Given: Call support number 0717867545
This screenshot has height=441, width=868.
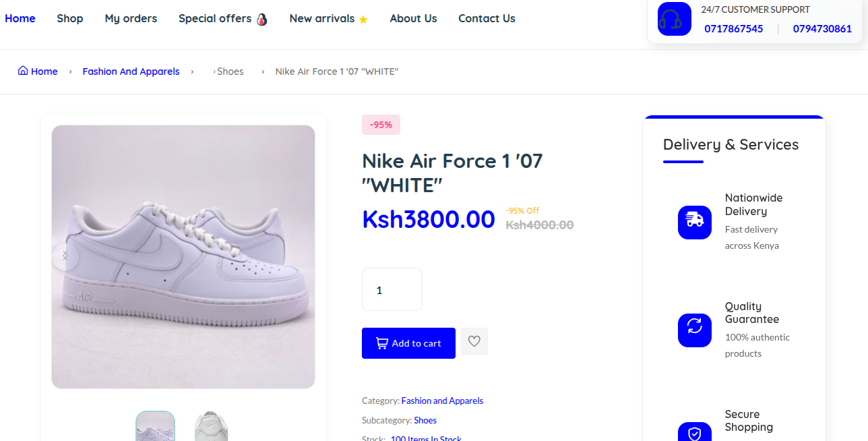Looking at the screenshot, I should (x=734, y=28).
